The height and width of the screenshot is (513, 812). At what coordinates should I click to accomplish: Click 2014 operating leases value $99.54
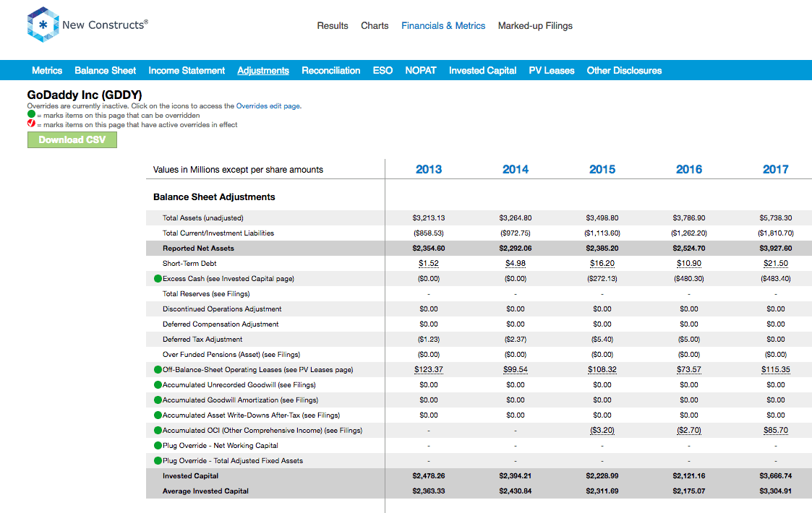516,370
